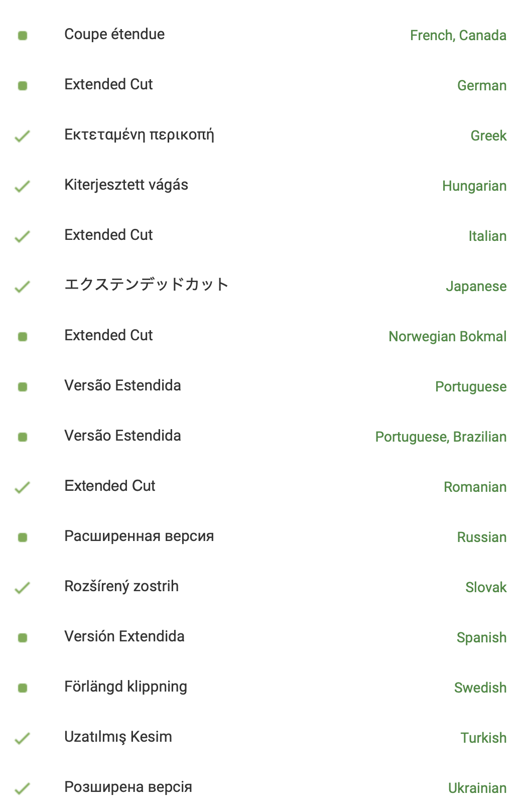This screenshot has height=812, width=525.
Task: Click the green square beside Coupe étendue
Action: 23,36
